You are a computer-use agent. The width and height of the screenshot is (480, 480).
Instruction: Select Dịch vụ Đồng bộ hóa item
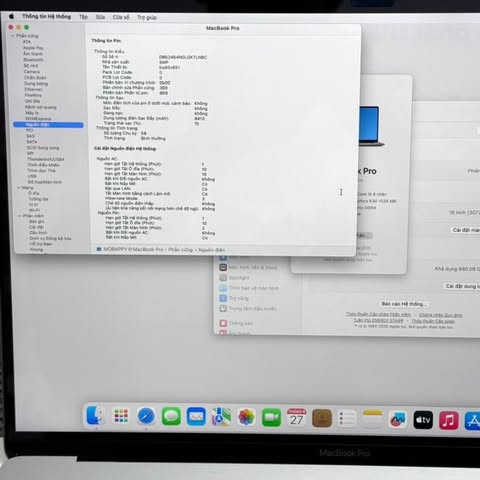pos(50,238)
